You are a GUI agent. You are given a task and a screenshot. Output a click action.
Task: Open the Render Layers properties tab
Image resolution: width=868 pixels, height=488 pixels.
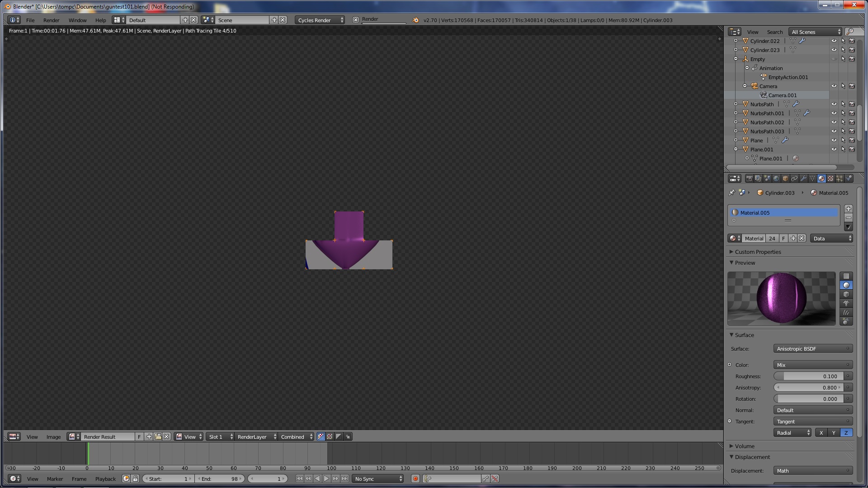758,178
